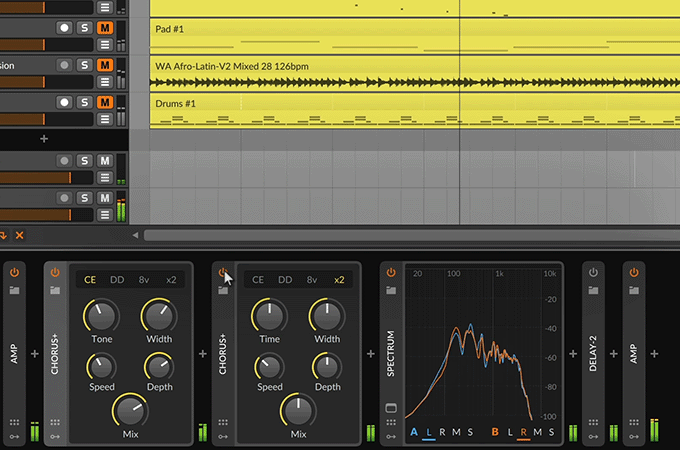Click the arranger horizontal scrollbar
The image size is (680, 450).
[412, 235]
